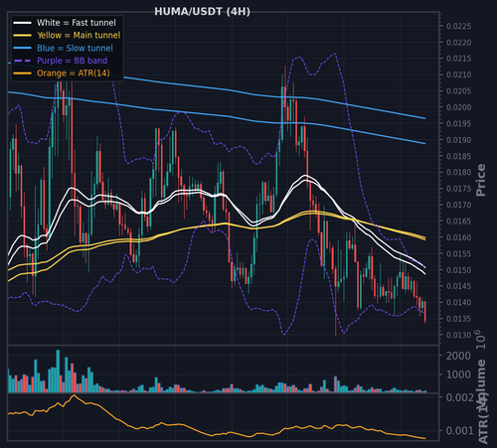Click the 0.0140 price axis label
Viewport: 497px width, 448px height.
click(459, 302)
